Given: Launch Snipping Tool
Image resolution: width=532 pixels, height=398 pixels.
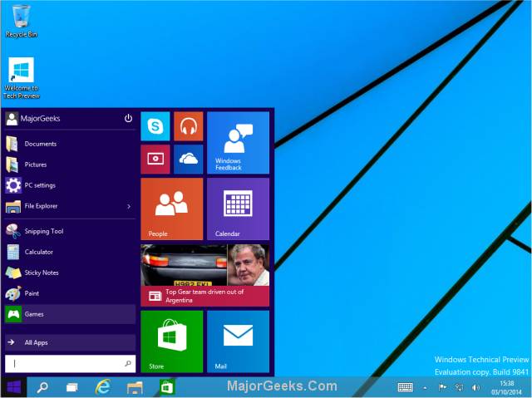Looking at the screenshot, I should (70, 231).
